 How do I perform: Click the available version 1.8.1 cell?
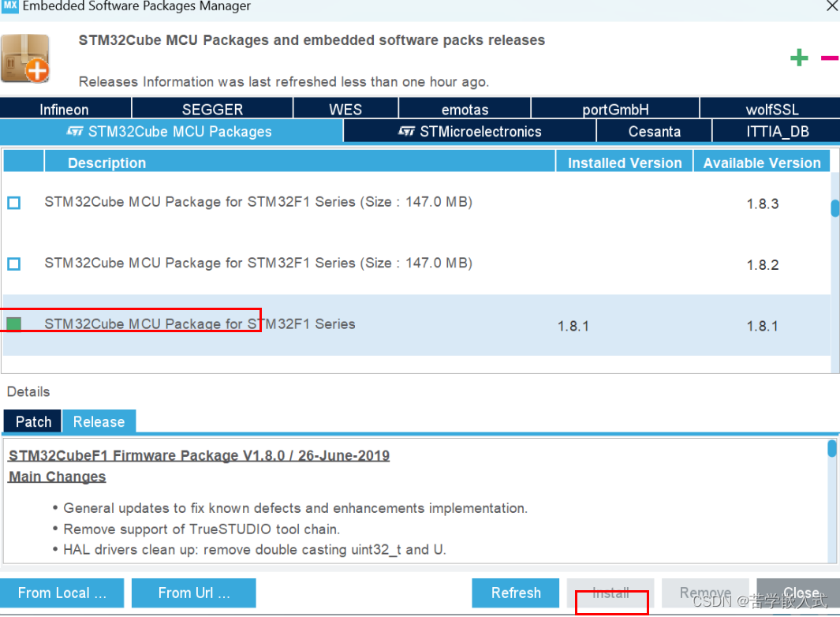tap(763, 326)
